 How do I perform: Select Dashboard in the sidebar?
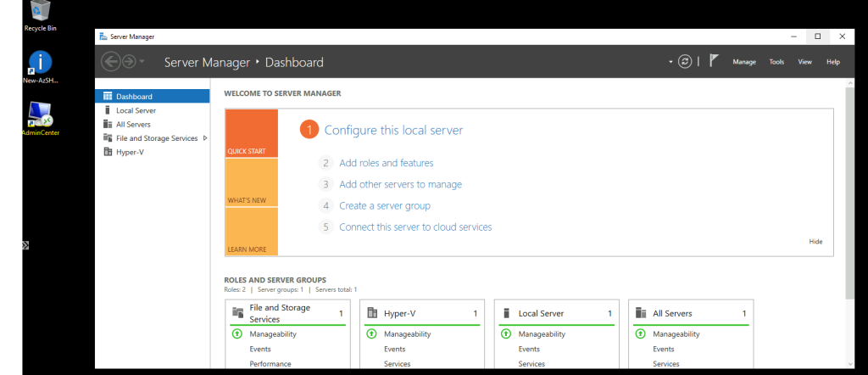point(153,97)
